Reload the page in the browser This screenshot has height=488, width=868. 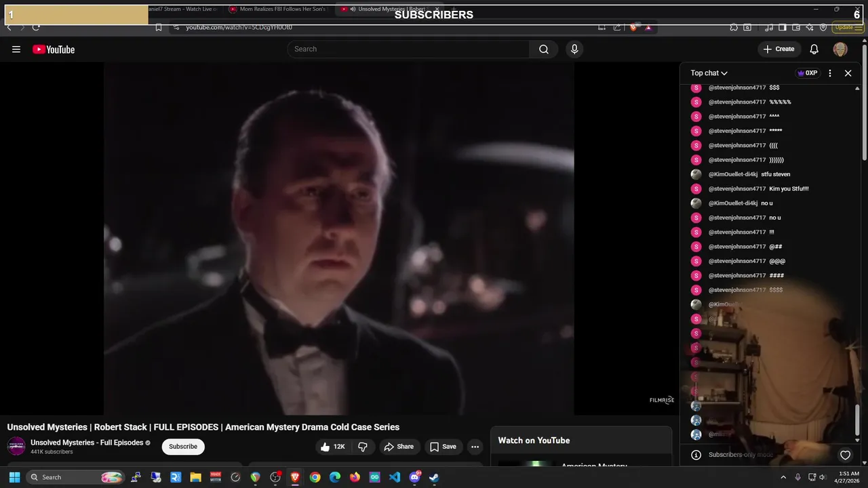pyautogui.click(x=36, y=27)
